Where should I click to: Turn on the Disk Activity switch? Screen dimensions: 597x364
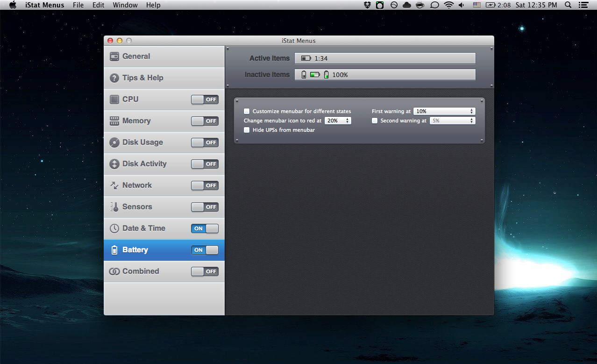[x=205, y=164]
